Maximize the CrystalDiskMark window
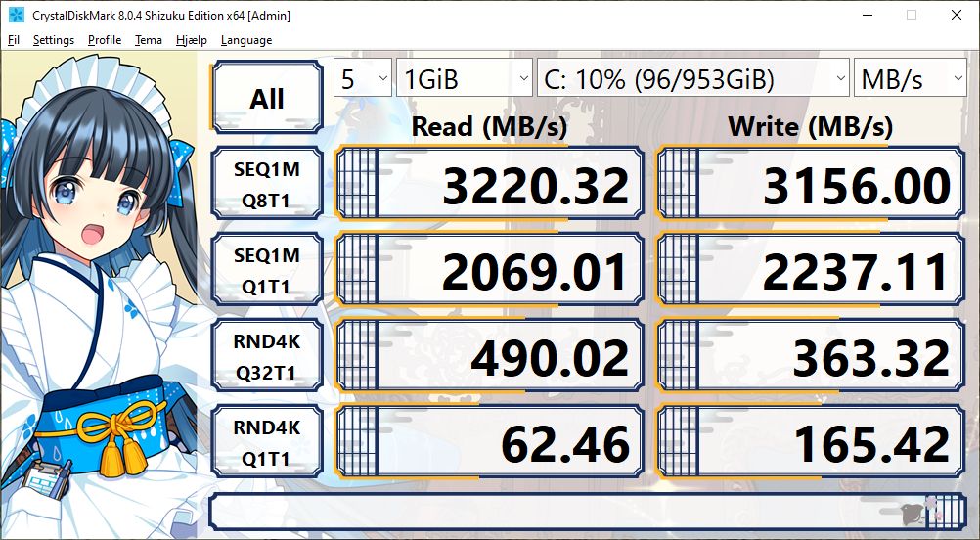Screen dimensions: 980x540 912,15
